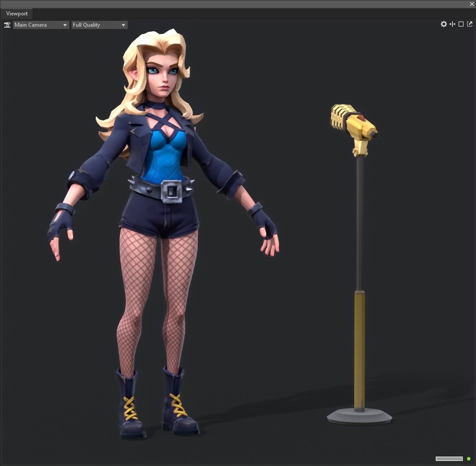Screen dimensions: 476x466
Task: Select the Viewport tab
Action: pos(17,14)
